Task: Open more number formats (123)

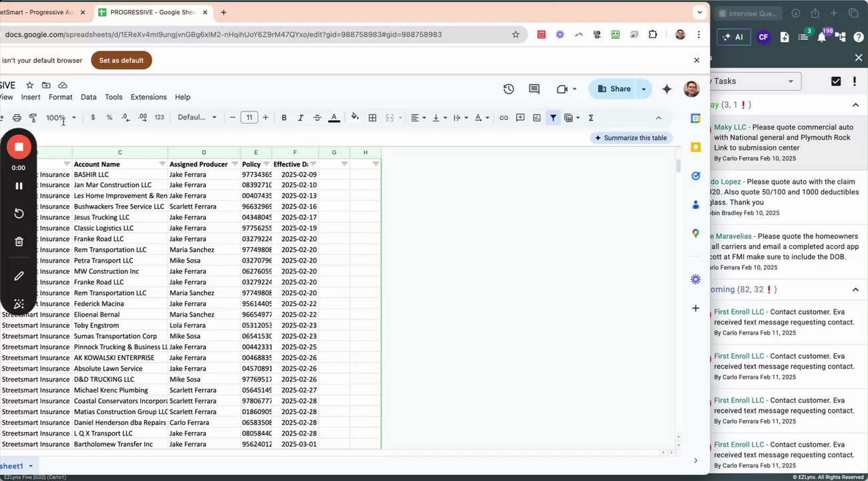Action: [x=159, y=118]
